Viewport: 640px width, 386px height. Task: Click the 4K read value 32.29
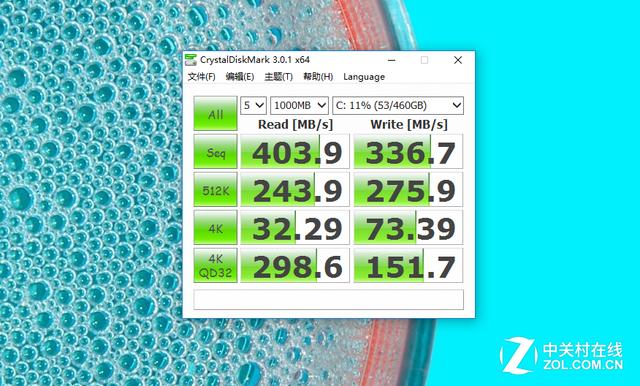click(x=295, y=227)
